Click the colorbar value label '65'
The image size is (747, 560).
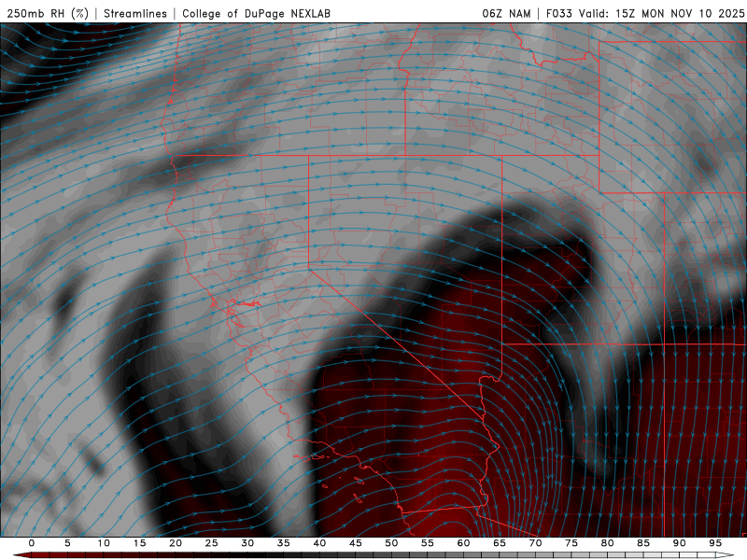click(x=500, y=543)
